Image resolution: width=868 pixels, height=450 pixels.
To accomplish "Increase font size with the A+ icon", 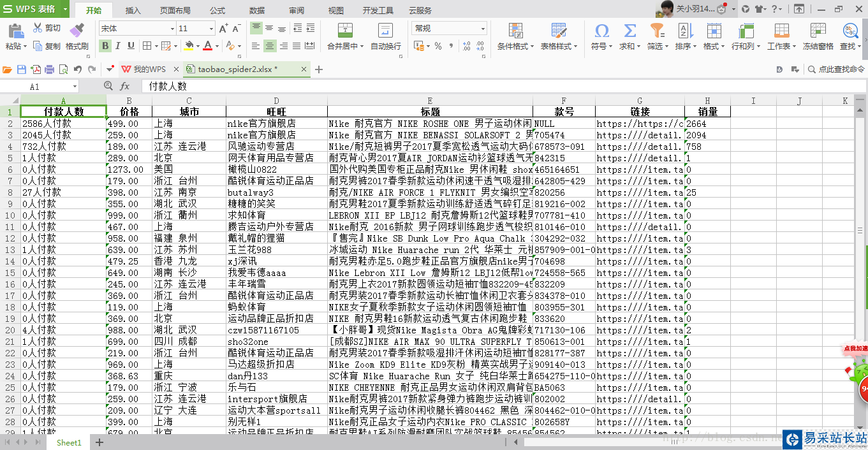I will pos(223,29).
